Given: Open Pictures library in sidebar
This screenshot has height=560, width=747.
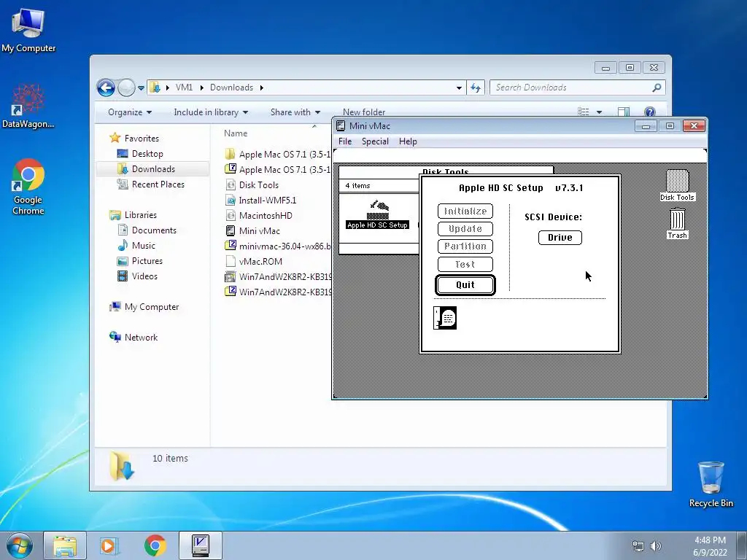Looking at the screenshot, I should click(x=147, y=261).
